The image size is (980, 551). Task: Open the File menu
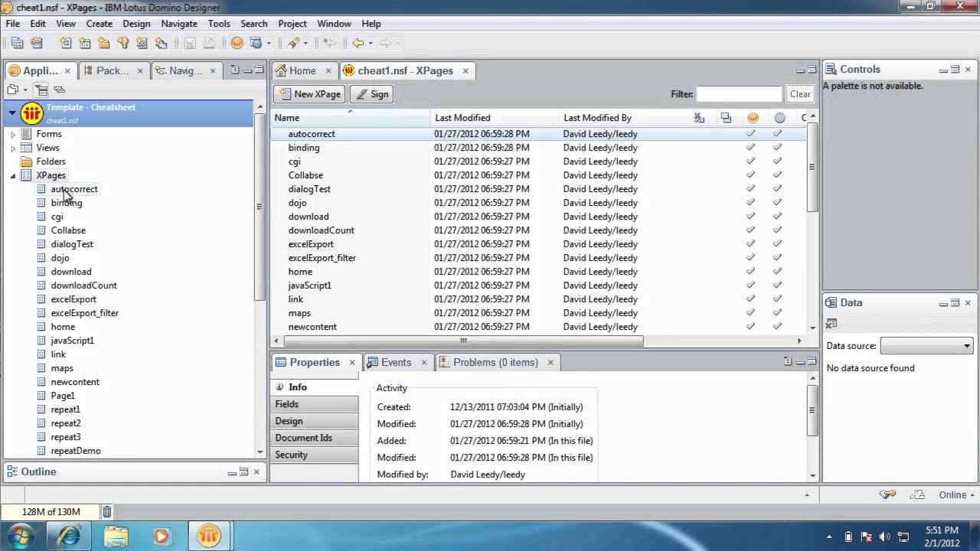(x=13, y=24)
